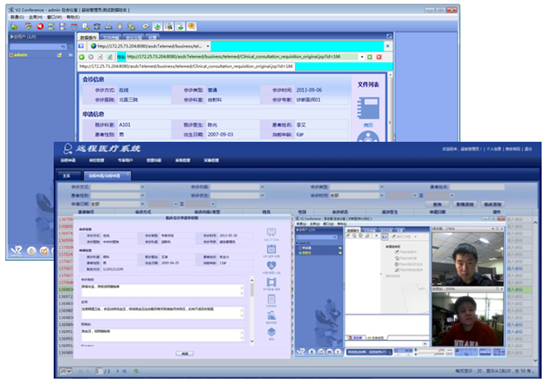
Task: Click the hand-raise icon in V2 toolbar
Action: (120, 26)
